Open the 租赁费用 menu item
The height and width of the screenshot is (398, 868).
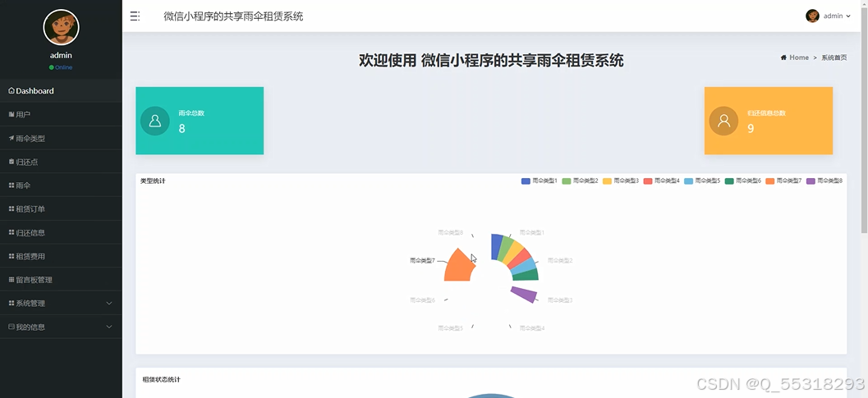click(61, 256)
